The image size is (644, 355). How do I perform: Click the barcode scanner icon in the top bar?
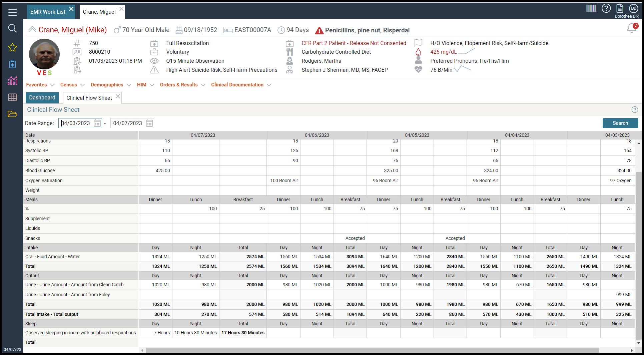(x=591, y=8)
